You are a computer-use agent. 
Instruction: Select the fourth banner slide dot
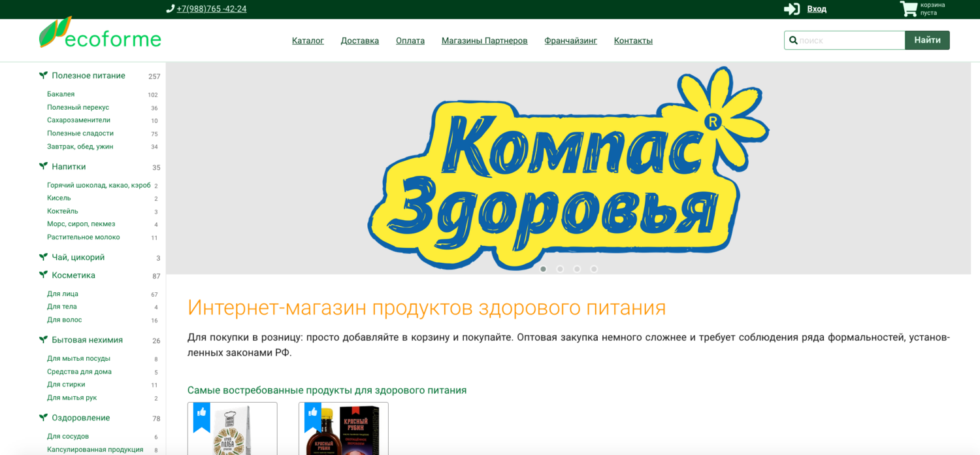click(594, 269)
